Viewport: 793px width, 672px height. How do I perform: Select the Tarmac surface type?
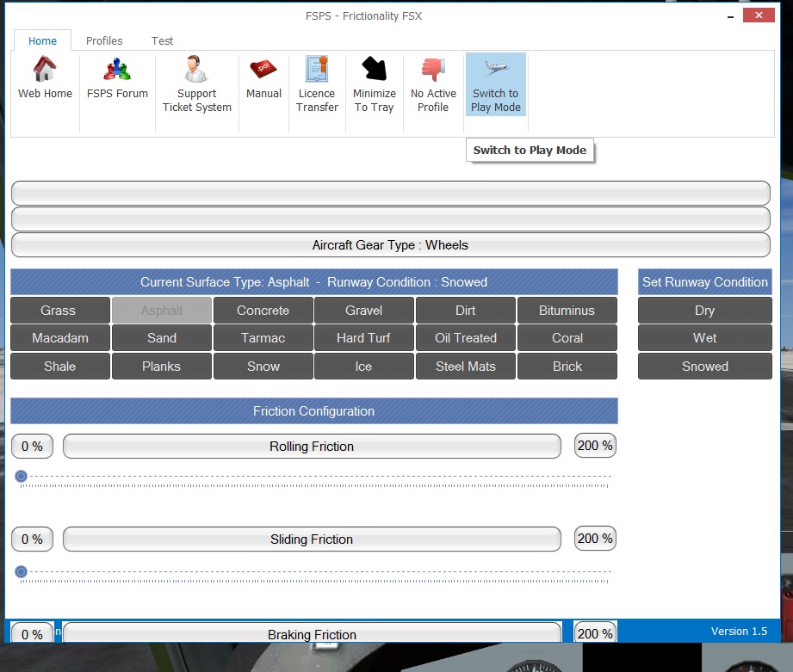[263, 338]
